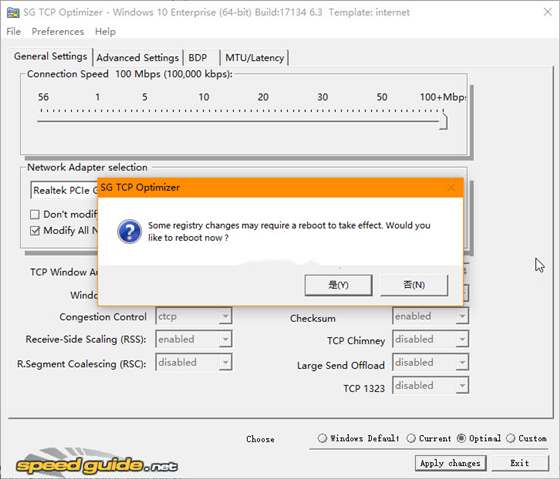Close the SG TCP Optimizer main window
The width and height of the screenshot is (560, 479).
click(x=548, y=12)
